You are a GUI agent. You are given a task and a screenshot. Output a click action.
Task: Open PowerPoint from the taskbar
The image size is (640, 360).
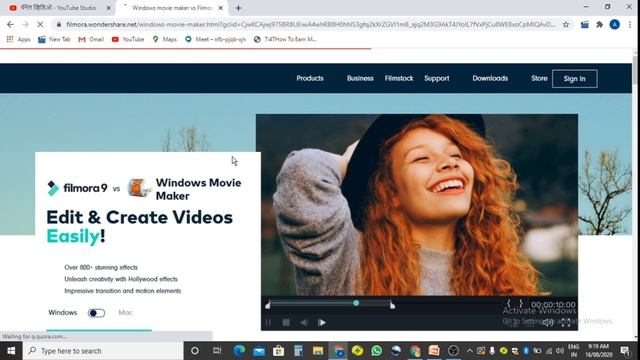(x=434, y=351)
